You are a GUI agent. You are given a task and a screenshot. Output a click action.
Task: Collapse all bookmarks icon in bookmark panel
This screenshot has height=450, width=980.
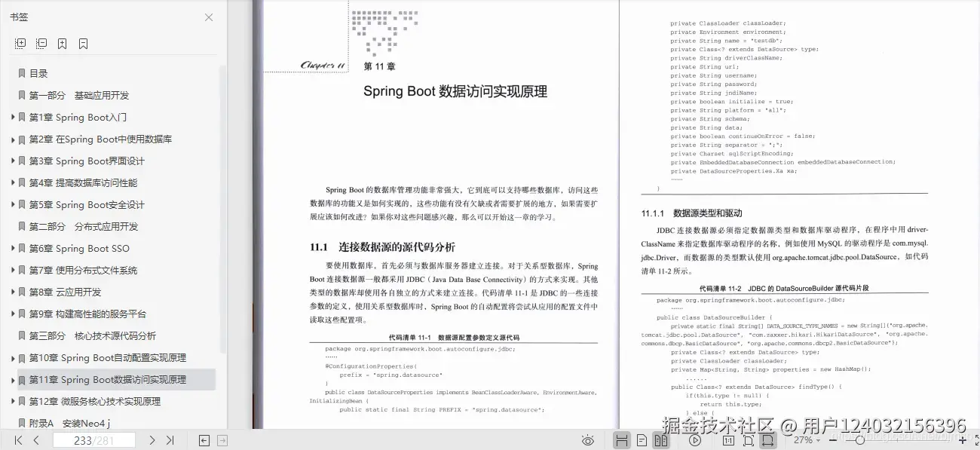[x=41, y=44]
